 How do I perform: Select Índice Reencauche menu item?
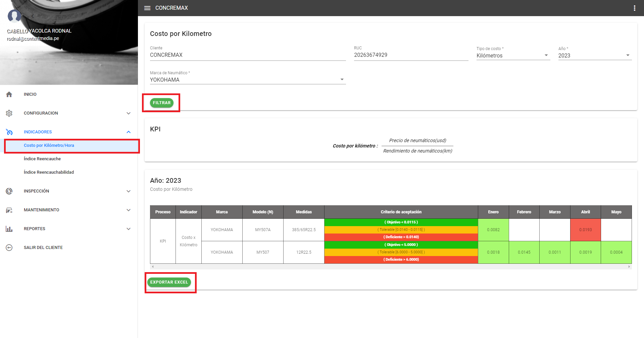click(x=42, y=159)
